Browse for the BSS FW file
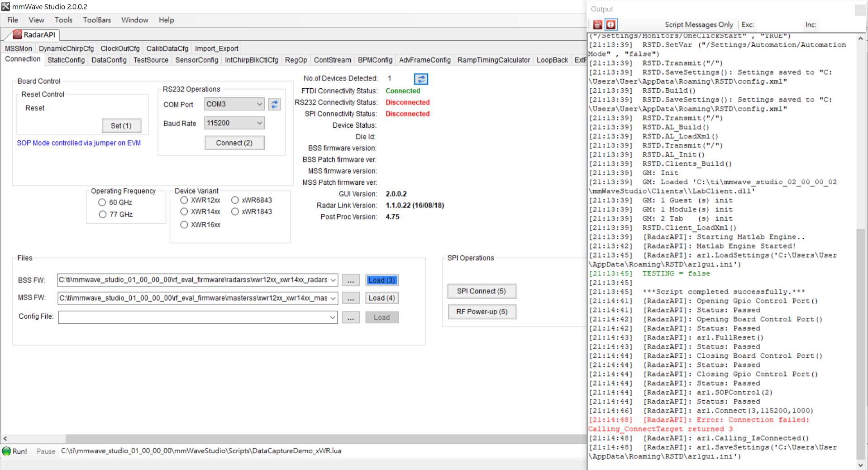Image resolution: width=868 pixels, height=470 pixels. pos(351,280)
